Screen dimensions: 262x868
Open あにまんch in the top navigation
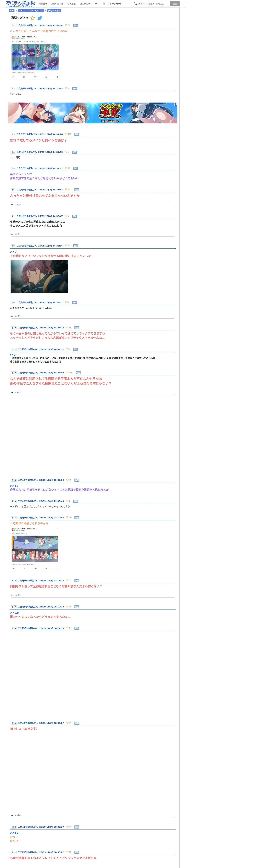coord(85,4)
